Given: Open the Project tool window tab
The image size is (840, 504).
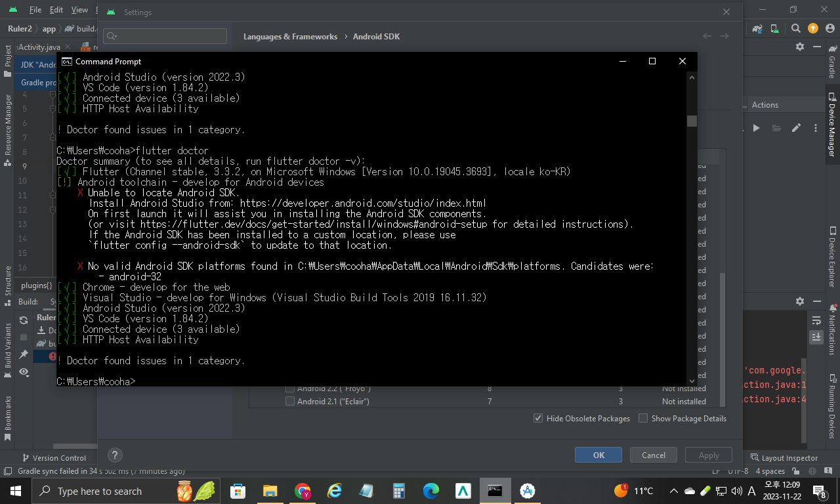Looking at the screenshot, I should (8, 60).
